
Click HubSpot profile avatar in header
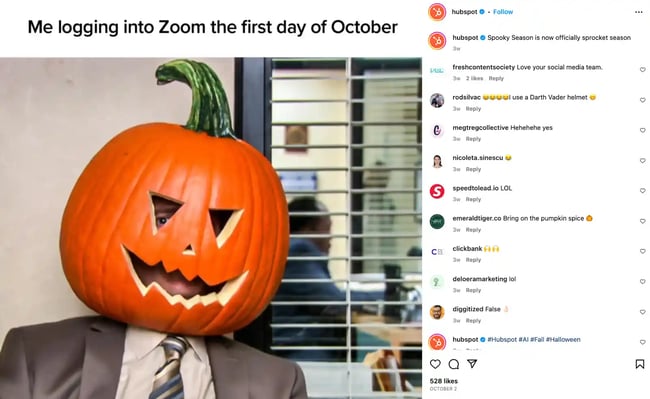click(x=437, y=12)
